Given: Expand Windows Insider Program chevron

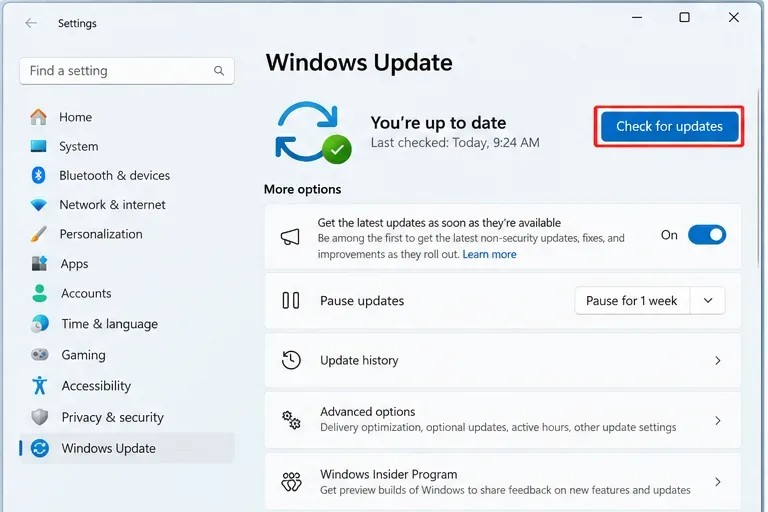Looking at the screenshot, I should click(x=718, y=482).
